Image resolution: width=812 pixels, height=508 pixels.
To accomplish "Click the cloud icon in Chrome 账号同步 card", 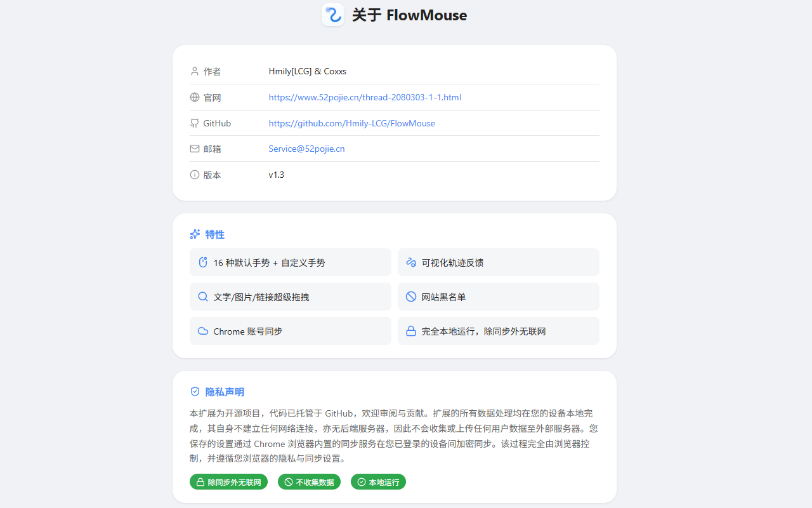I will 203,331.
